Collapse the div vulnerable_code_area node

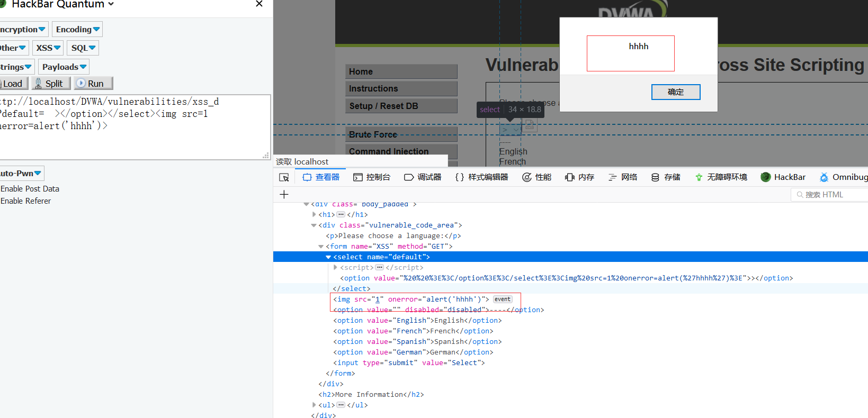[x=314, y=225]
